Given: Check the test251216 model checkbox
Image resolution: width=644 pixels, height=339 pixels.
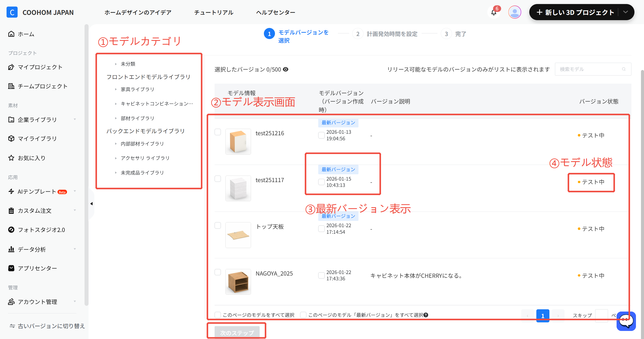Looking at the screenshot, I should pos(218,132).
